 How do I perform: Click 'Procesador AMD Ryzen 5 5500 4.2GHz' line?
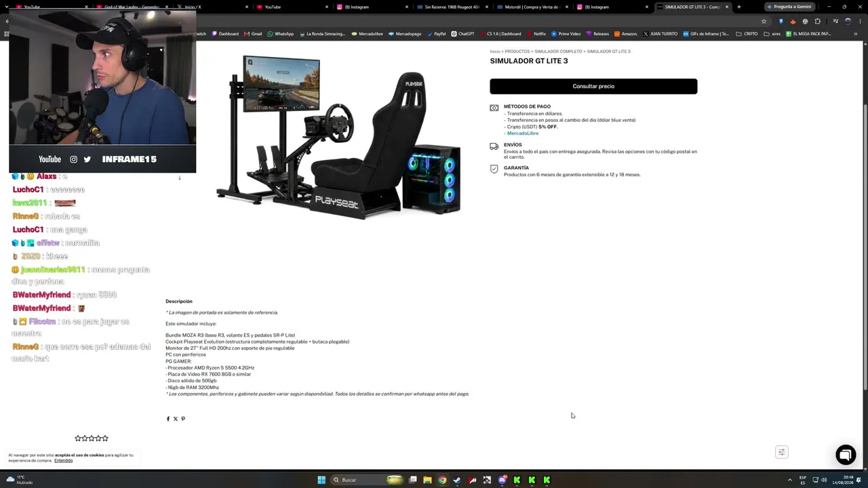[x=210, y=368]
